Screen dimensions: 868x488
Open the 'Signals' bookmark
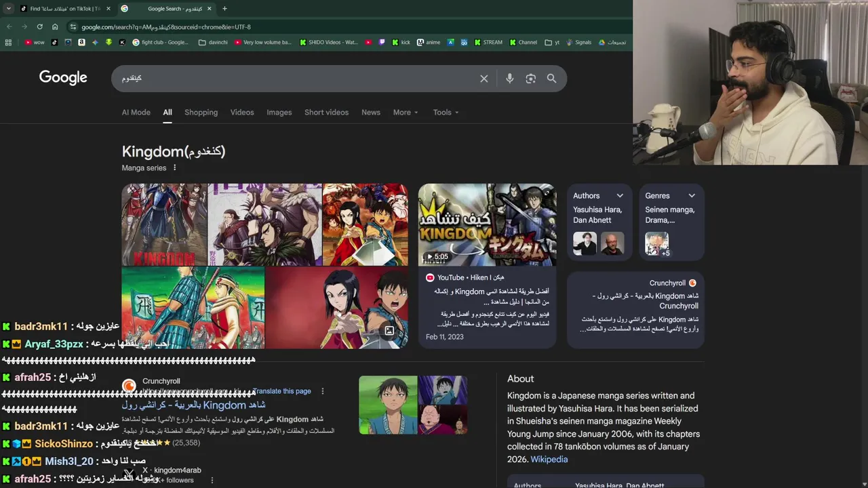578,42
